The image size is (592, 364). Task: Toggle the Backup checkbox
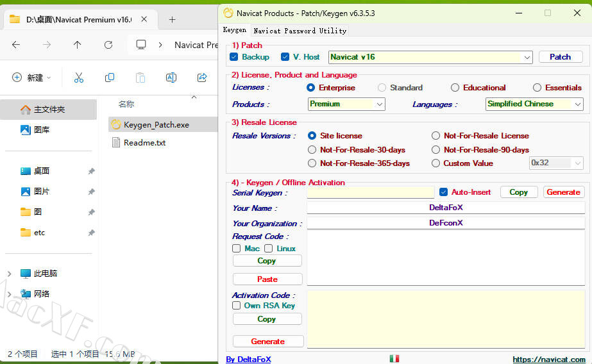(x=234, y=57)
